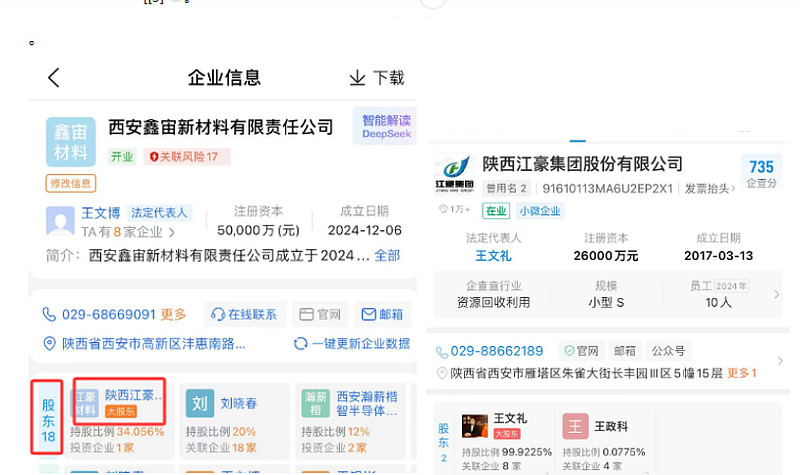
Task: Open shareholder 刘晓春 name
Action: click(239, 404)
